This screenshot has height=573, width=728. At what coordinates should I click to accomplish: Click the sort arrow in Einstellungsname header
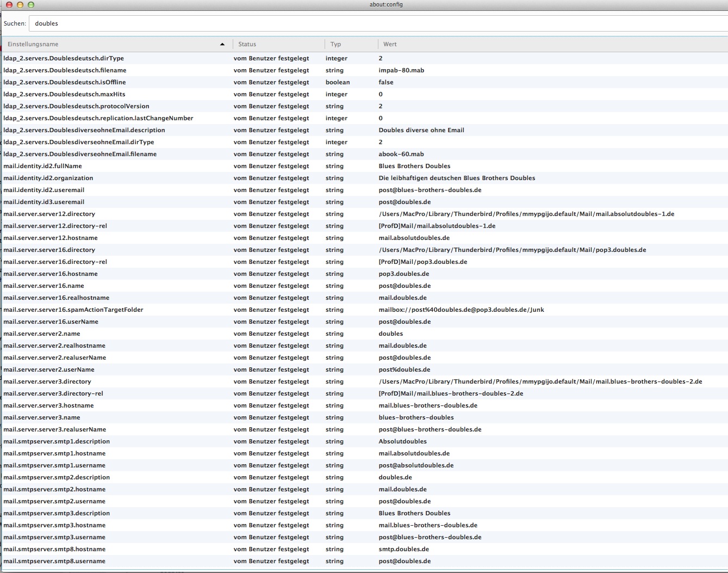(222, 44)
